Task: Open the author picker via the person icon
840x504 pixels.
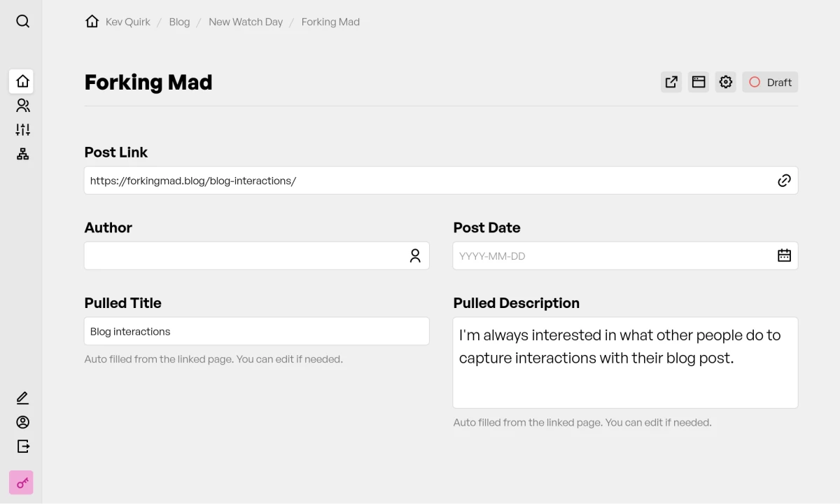Action: pos(415,255)
